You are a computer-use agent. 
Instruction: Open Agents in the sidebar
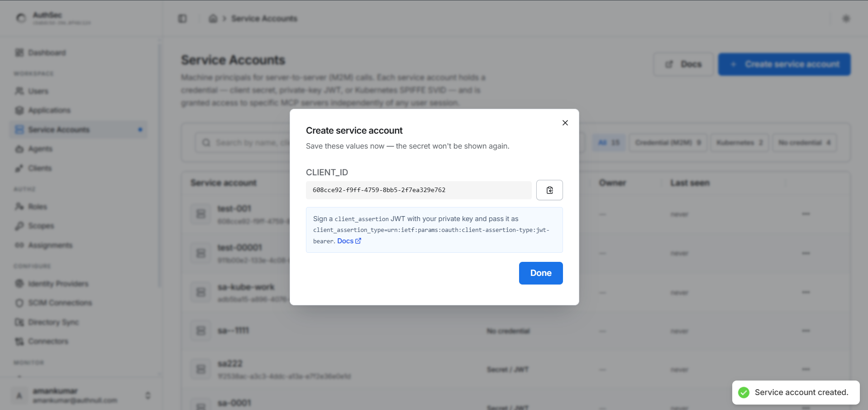[79, 149]
